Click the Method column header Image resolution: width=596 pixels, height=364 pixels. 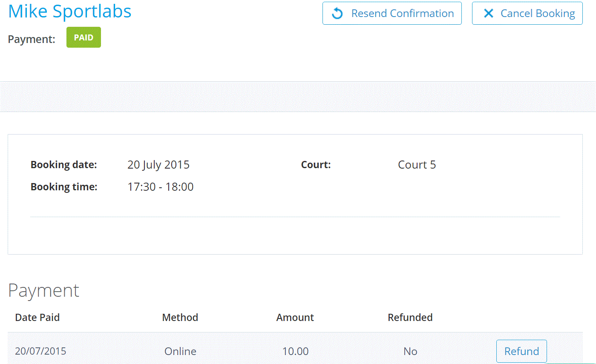click(x=180, y=317)
